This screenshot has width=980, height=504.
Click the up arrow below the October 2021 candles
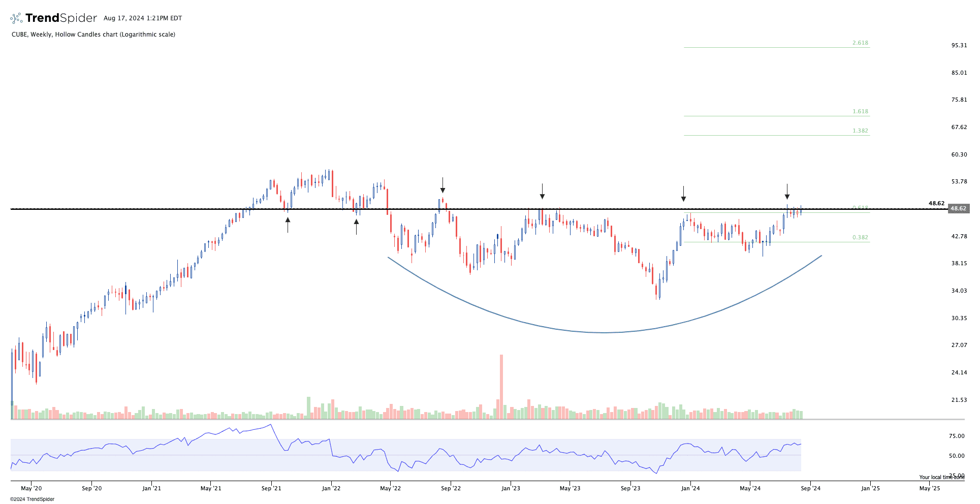coord(288,225)
